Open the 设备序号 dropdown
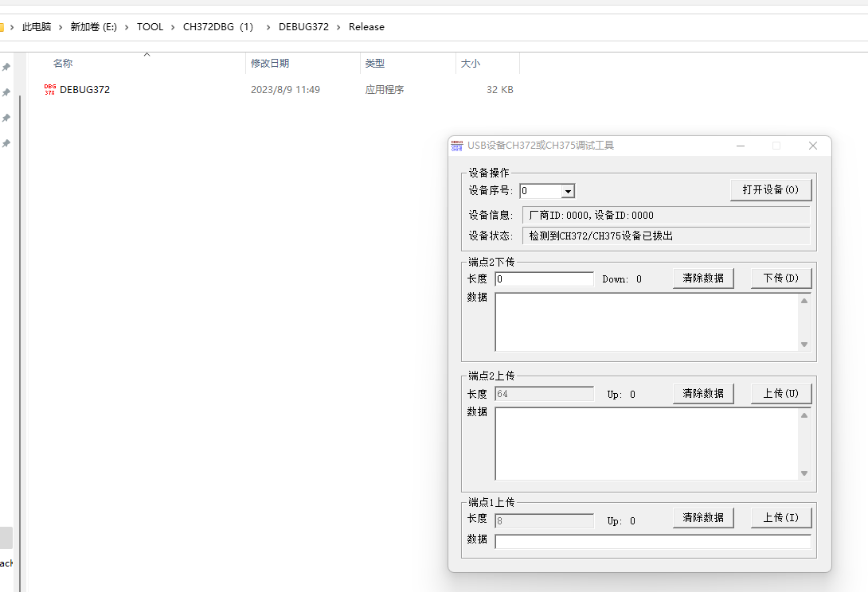 pyautogui.click(x=568, y=191)
